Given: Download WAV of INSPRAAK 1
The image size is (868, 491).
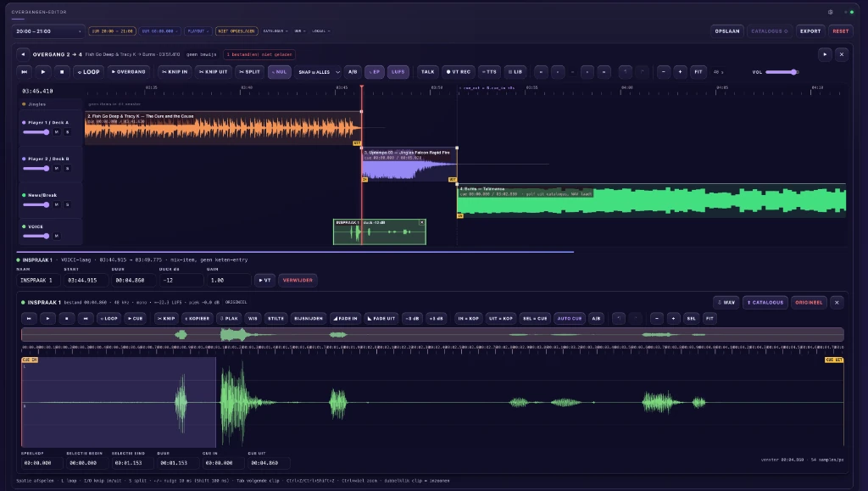Looking at the screenshot, I should click(726, 303).
